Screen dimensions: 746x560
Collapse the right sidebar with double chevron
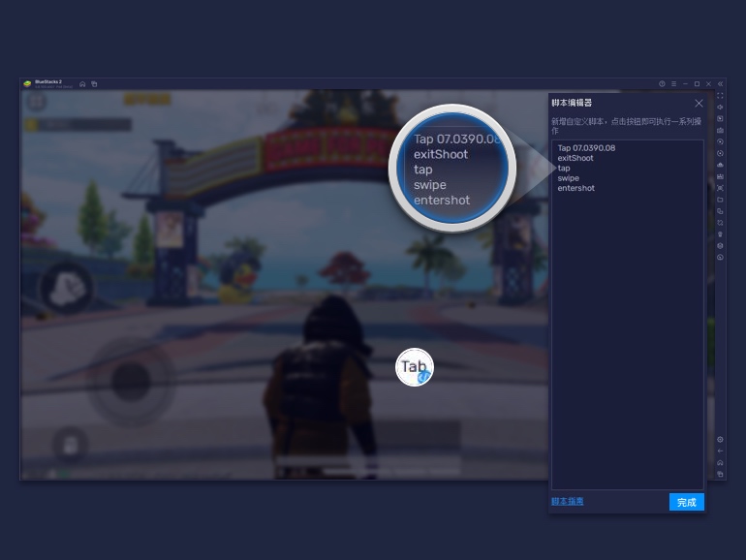720,84
